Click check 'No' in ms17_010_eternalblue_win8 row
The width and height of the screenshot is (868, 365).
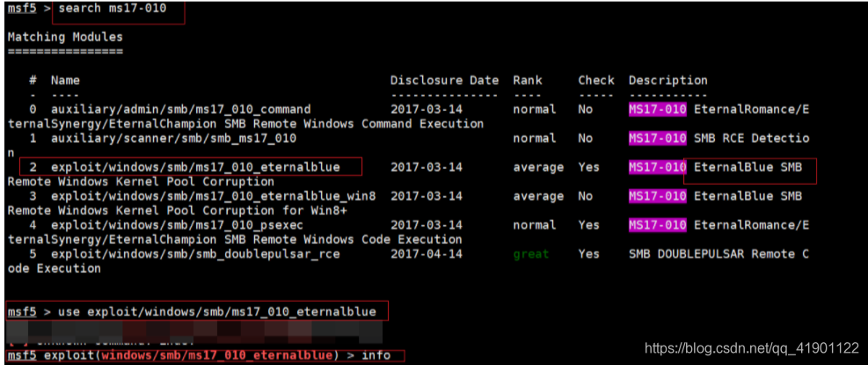point(585,195)
